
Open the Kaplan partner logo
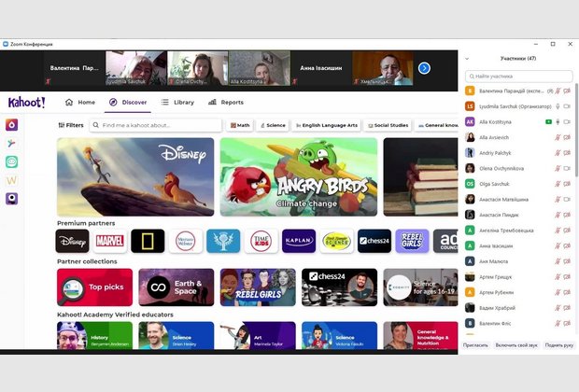click(299, 241)
